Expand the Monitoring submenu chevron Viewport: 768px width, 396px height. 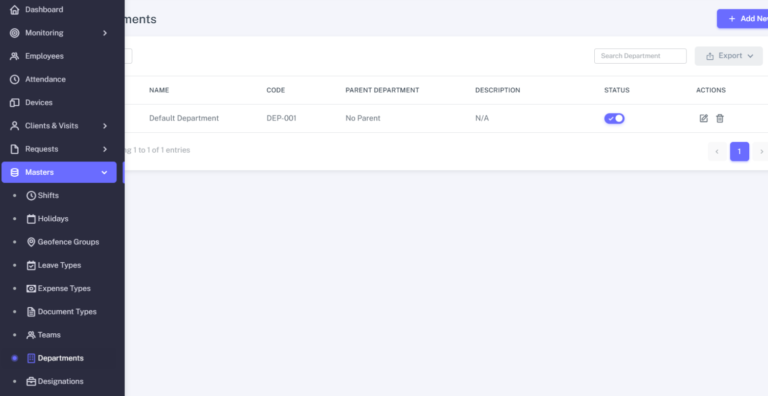tap(105, 33)
